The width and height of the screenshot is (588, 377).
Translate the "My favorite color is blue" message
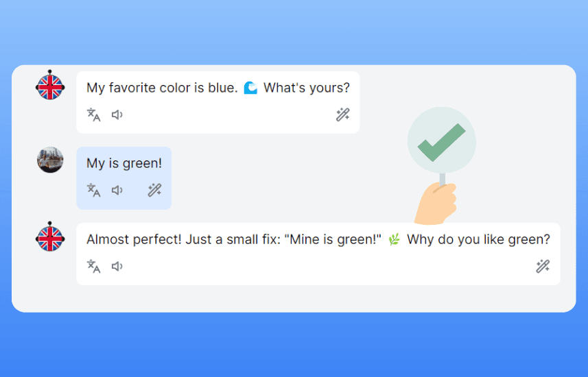click(x=93, y=114)
